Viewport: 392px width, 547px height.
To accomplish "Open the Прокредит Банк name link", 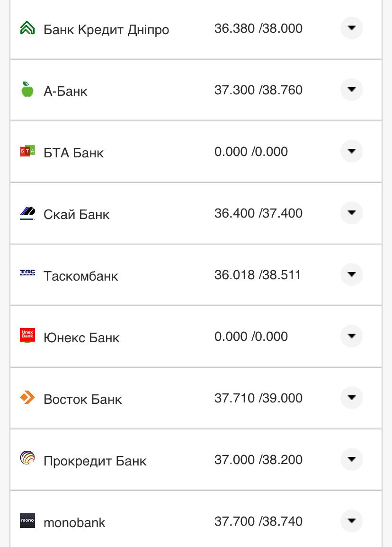I will [x=95, y=461].
